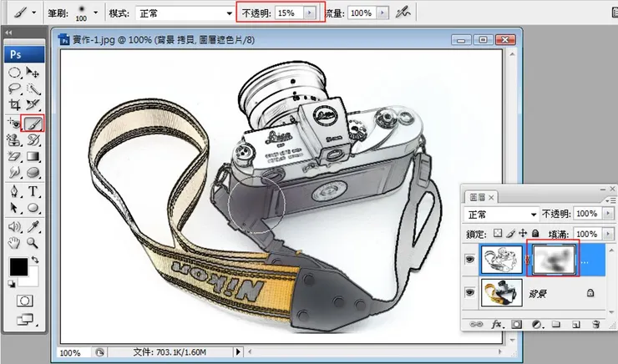Open the layer 不透明 slider arrow

pos(608,214)
